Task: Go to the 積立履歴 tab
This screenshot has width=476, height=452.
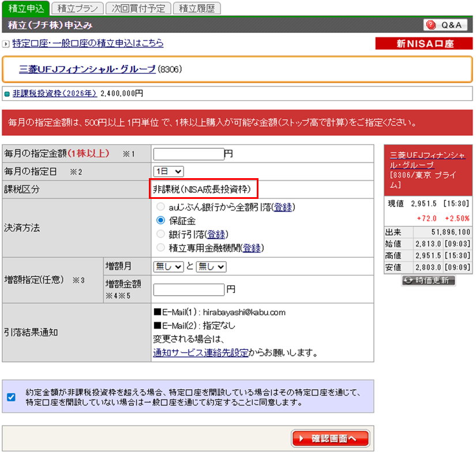Action: pos(196,8)
